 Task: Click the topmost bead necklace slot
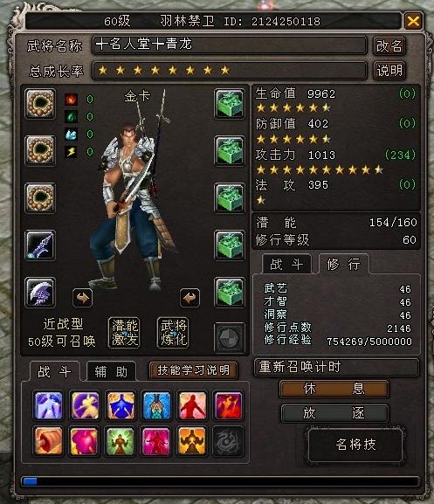[x=40, y=103]
